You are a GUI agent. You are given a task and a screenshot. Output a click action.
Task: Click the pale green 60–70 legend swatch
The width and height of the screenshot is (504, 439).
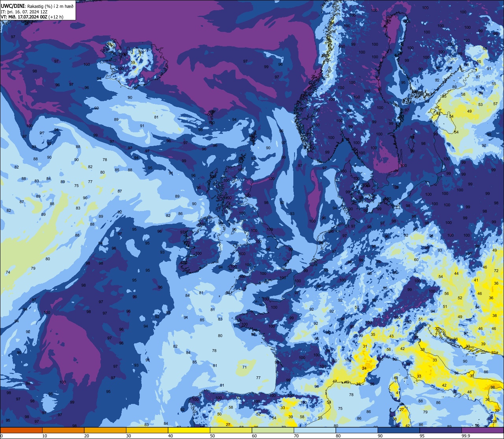[x=273, y=430]
